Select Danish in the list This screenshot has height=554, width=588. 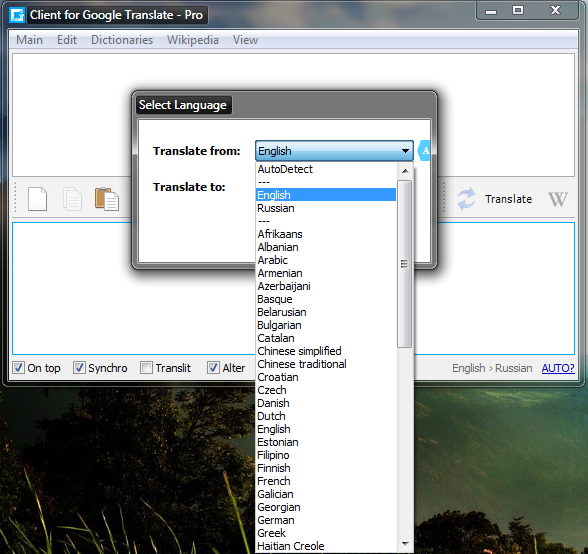tap(326, 403)
